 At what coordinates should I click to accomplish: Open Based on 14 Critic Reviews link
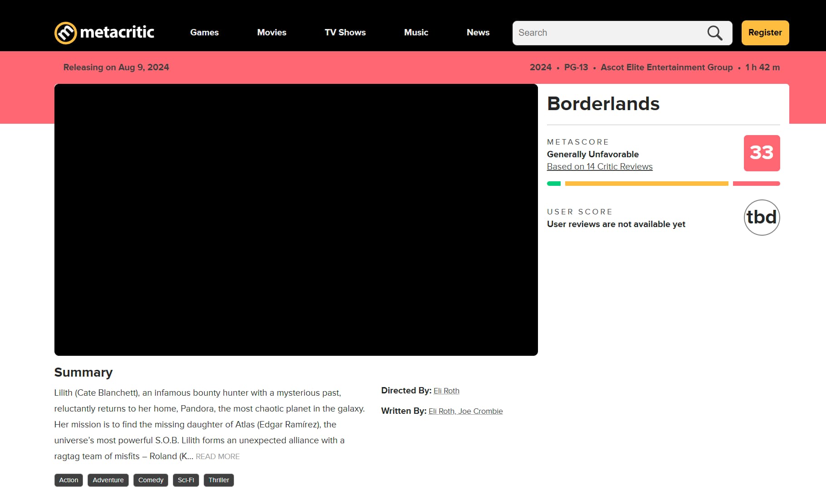600,166
